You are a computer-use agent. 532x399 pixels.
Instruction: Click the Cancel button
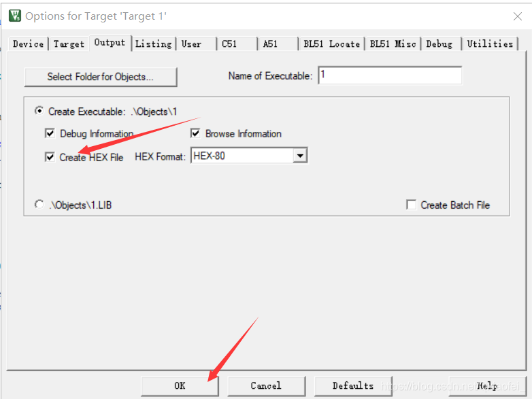tap(266, 386)
